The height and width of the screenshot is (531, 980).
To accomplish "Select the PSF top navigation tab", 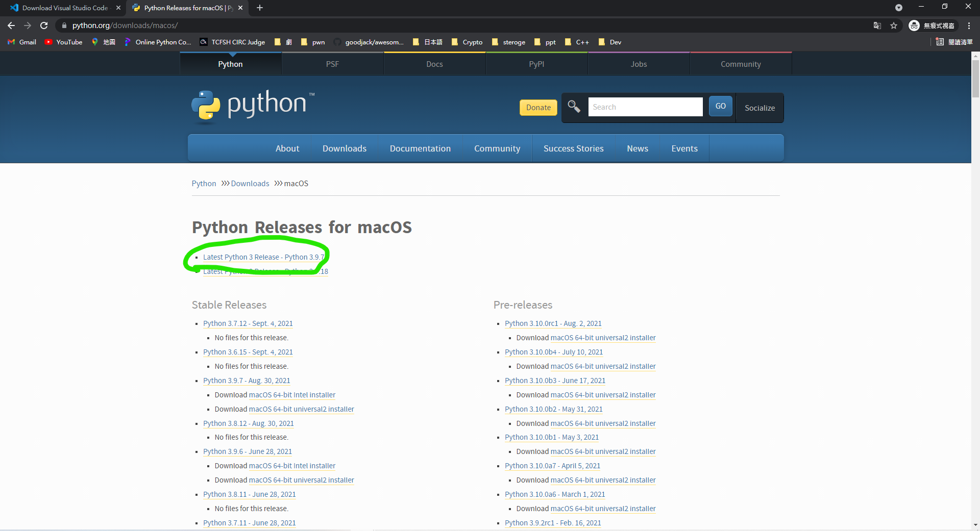I will (332, 64).
